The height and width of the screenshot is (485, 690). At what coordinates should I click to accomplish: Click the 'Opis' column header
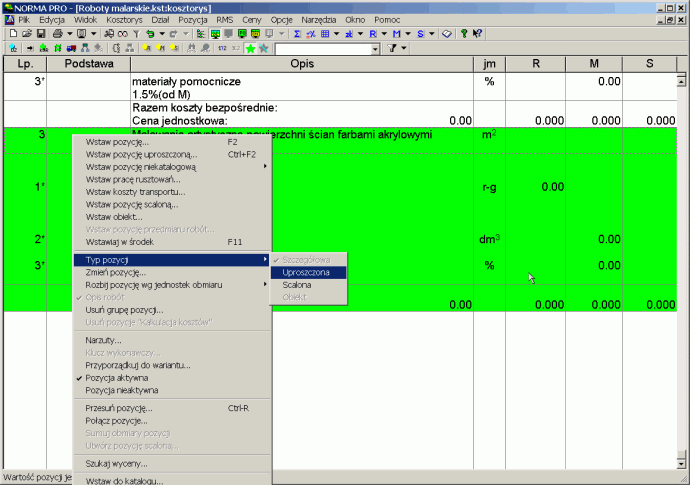pyautogui.click(x=300, y=64)
